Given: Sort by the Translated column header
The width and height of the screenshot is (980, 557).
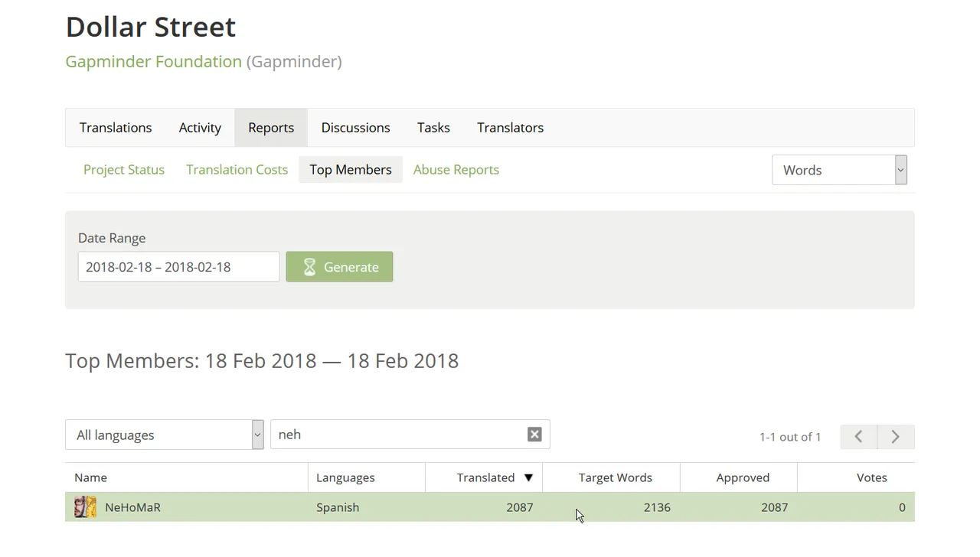Looking at the screenshot, I should pyautogui.click(x=485, y=477).
